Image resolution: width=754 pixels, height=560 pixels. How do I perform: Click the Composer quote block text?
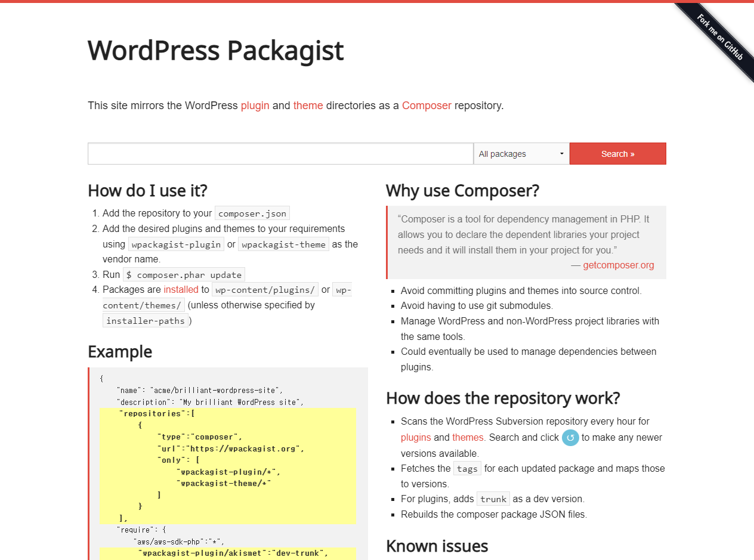click(x=524, y=234)
